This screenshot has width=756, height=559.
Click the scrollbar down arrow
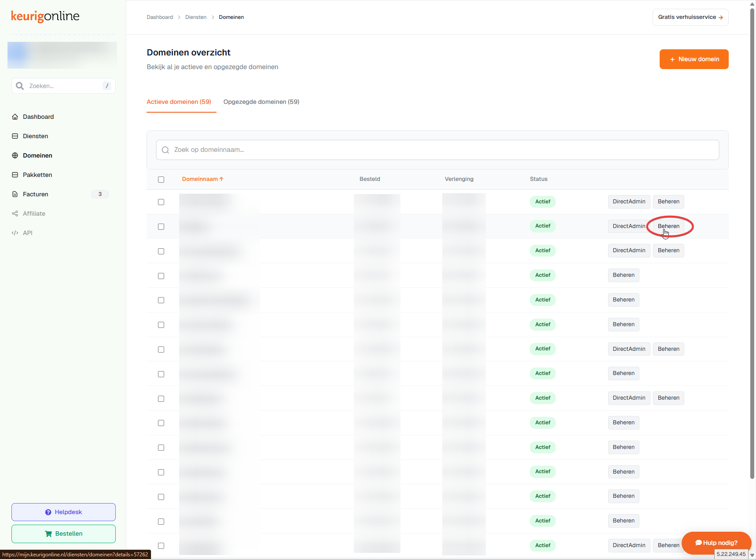[x=752, y=555]
